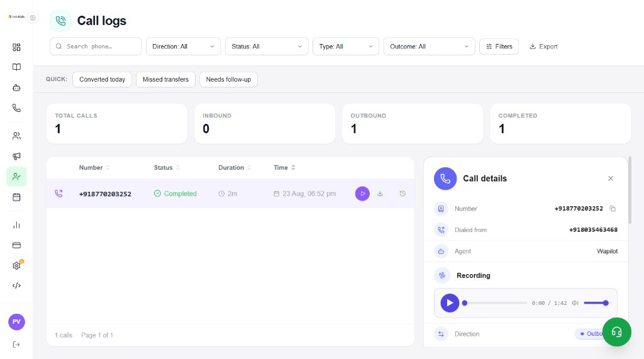Open the Direction: All dropdown
Screen dimensions: 644x359
point(183,47)
